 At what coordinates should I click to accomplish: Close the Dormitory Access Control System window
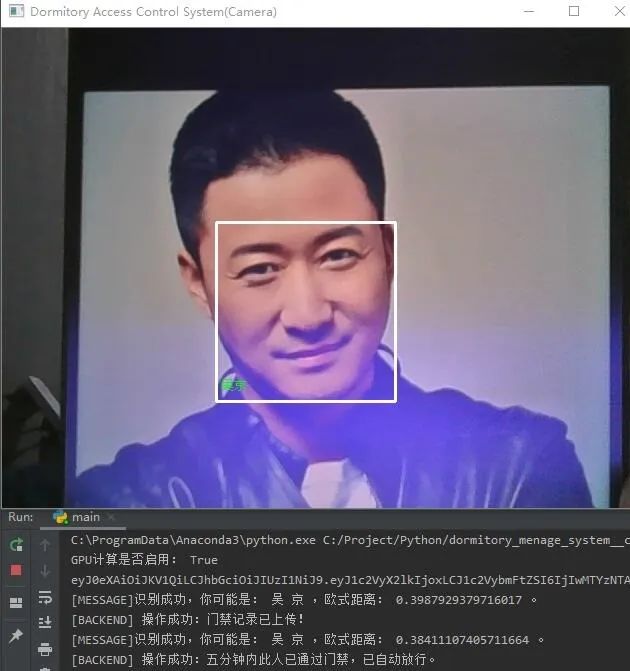(x=619, y=11)
